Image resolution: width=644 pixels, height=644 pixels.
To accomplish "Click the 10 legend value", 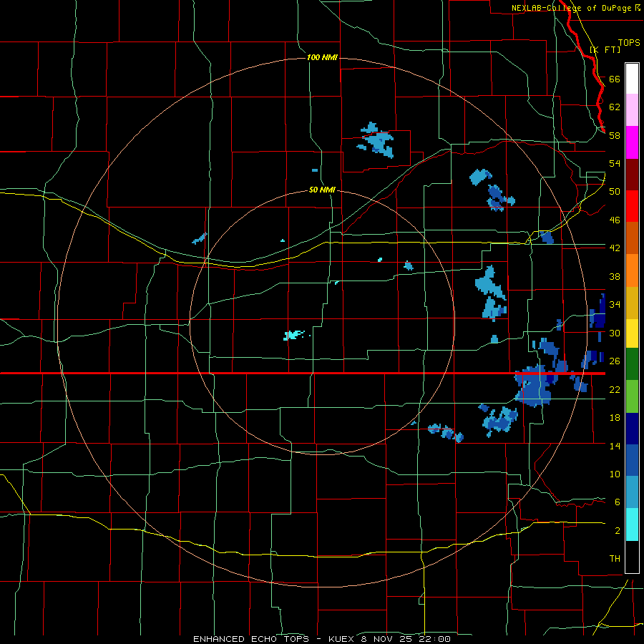I will click(x=615, y=474).
